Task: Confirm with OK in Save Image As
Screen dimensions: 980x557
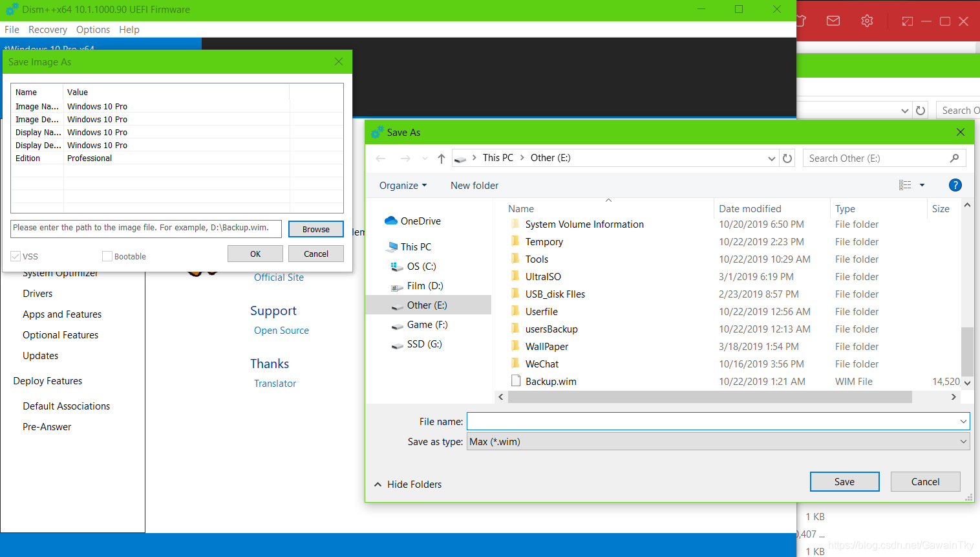Action: pos(255,254)
